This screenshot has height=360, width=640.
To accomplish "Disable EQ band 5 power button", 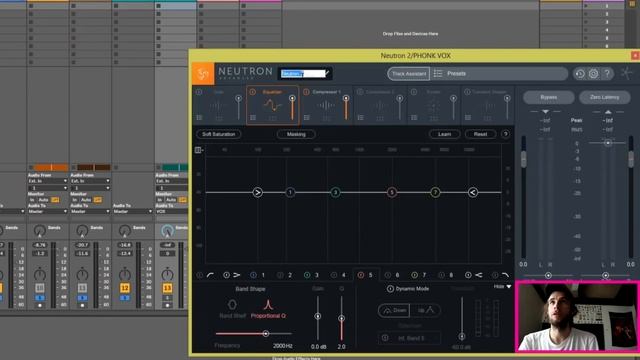I will [x=360, y=275].
